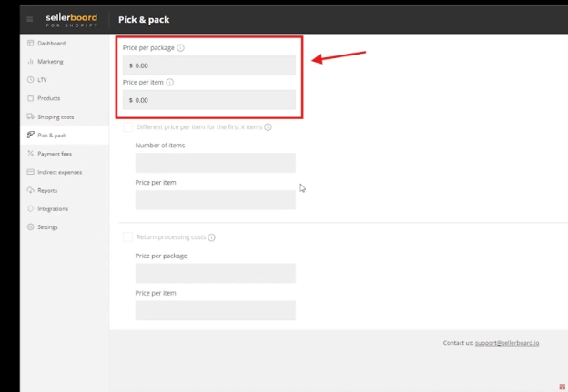The width and height of the screenshot is (568, 392).
Task: Click the Indirect expenses card icon
Action: click(31, 172)
